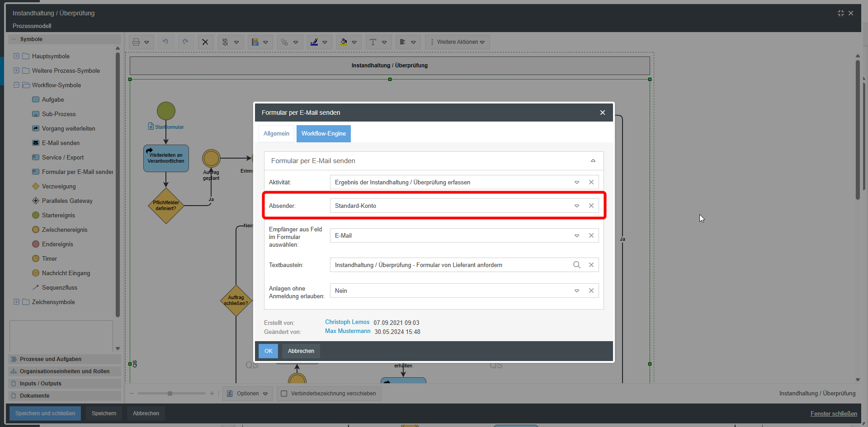Viewport: 868px width, 427px height.
Task: Collapse the Workflow-Symbole folder
Action: click(x=16, y=85)
